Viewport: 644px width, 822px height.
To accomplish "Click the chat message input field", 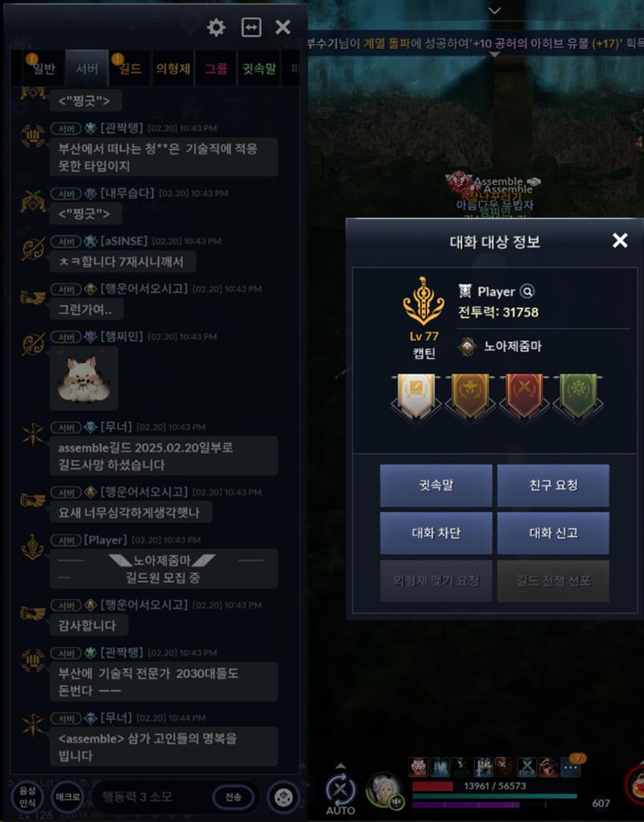I will pos(152,797).
